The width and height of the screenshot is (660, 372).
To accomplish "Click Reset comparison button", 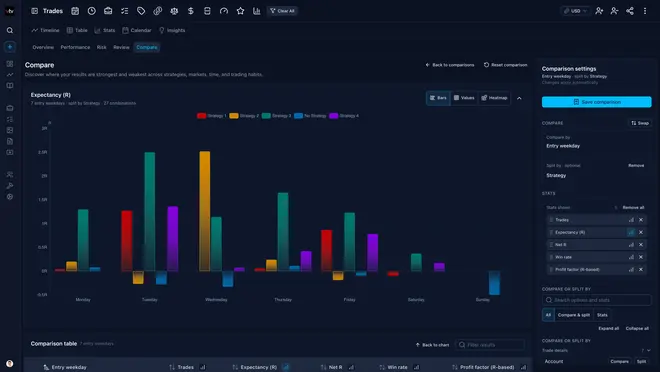I will pos(506,65).
